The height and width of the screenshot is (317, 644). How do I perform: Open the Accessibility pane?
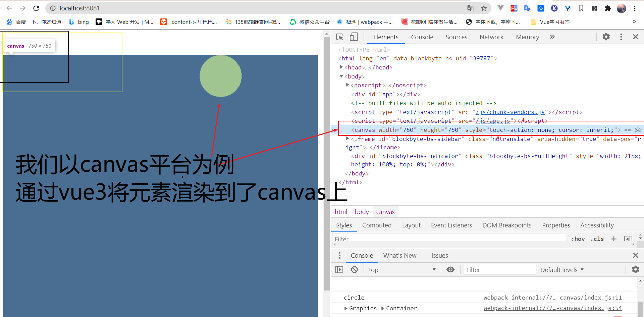[597, 225]
